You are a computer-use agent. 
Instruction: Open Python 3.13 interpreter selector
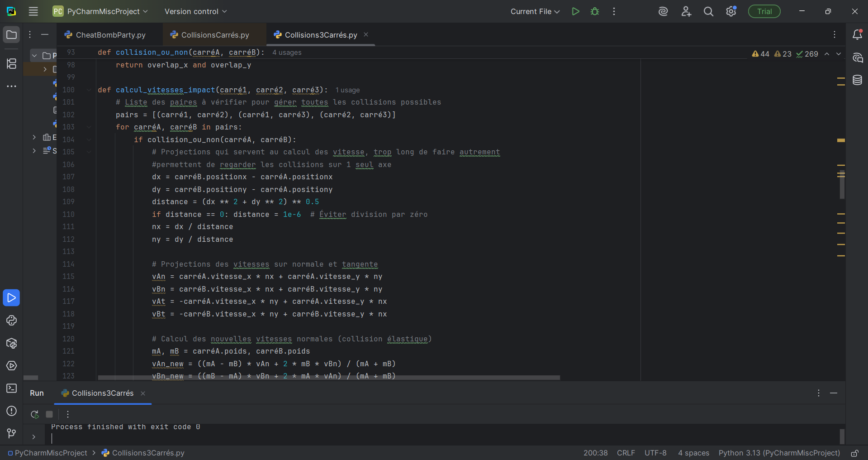tap(779, 453)
